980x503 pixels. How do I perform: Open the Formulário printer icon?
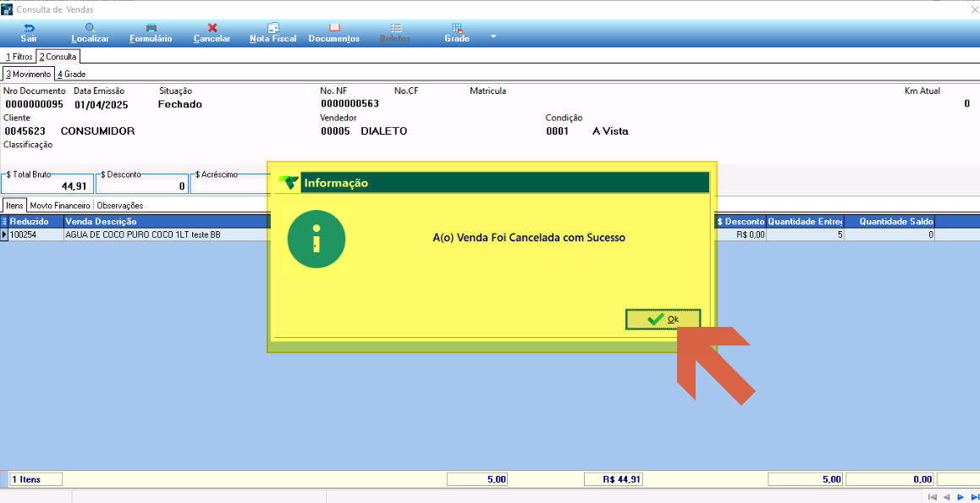click(151, 28)
